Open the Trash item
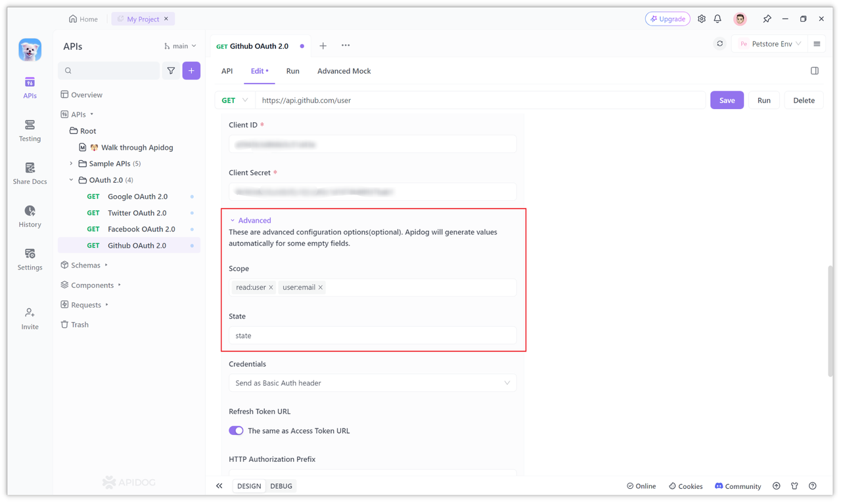Viewport: 841px width, 504px height. (x=74, y=325)
